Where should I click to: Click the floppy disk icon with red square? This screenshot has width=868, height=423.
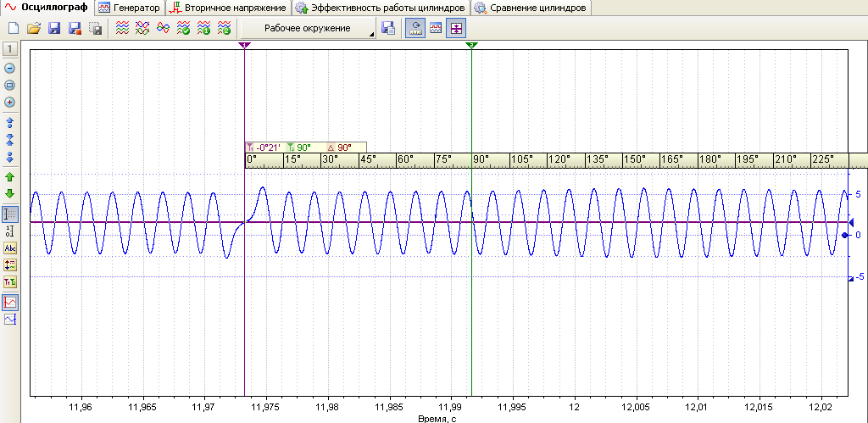75,28
